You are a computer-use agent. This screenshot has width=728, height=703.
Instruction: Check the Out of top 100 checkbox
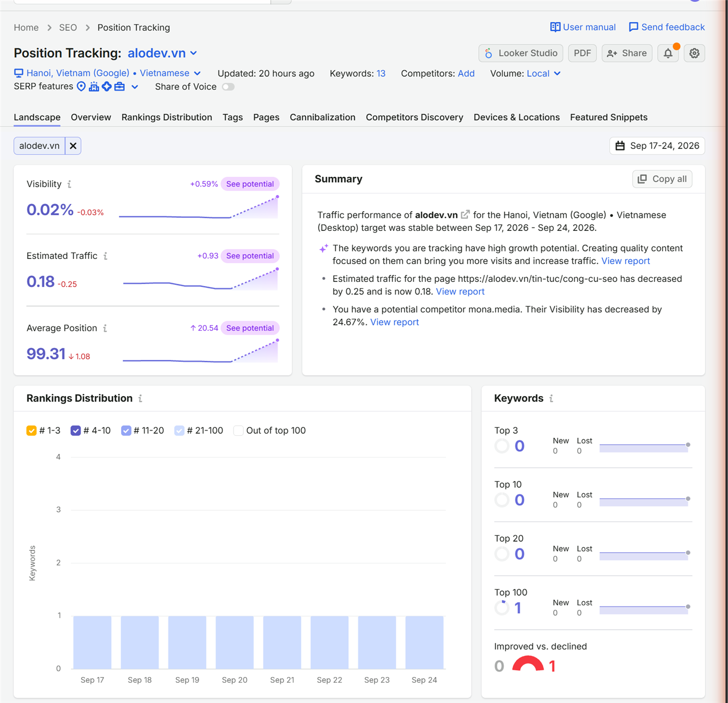click(x=238, y=431)
